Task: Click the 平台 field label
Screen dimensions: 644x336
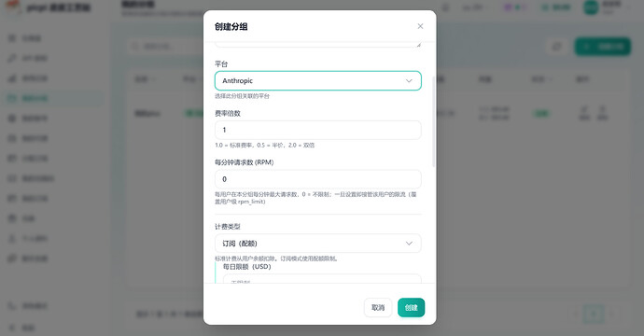Action: pyautogui.click(x=221, y=64)
